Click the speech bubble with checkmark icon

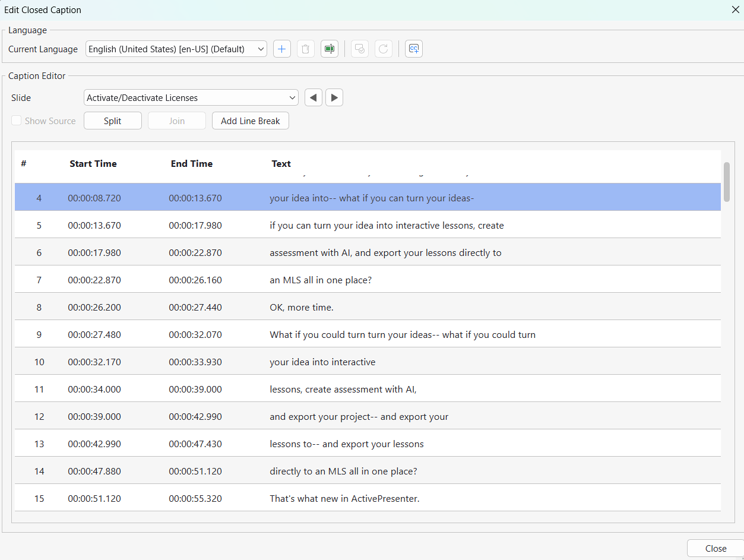360,49
